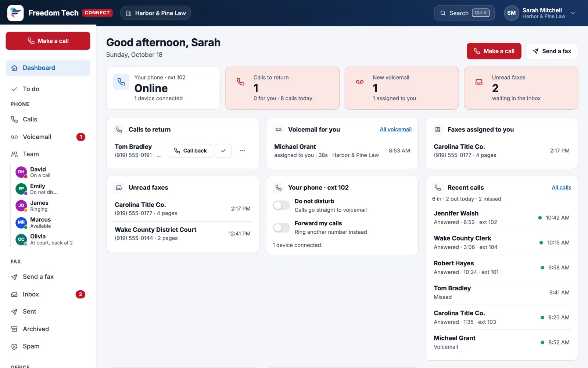Viewport: 588px width, 368px height.
Task: Open Carolina Title Co. fax assigned to you
Action: tap(502, 151)
